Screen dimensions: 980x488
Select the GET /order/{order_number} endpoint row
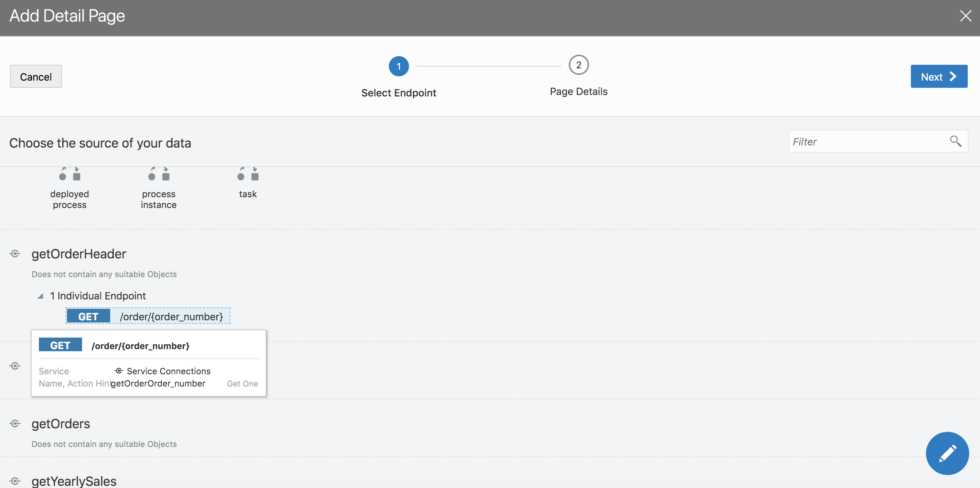(148, 316)
